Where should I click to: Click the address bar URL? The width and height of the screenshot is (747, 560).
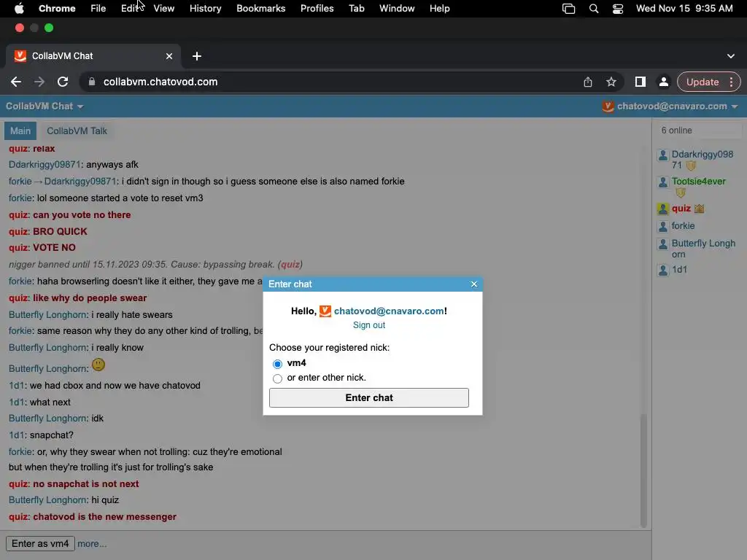pyautogui.click(x=160, y=82)
